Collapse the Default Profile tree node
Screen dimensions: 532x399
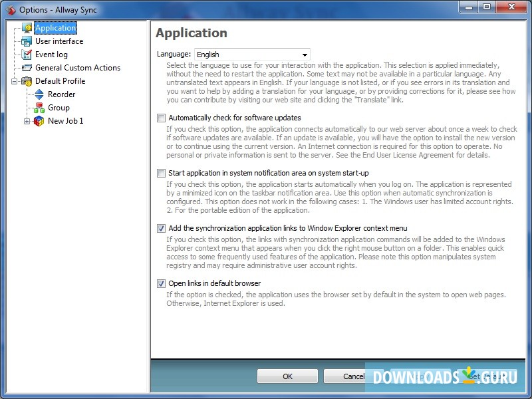[14, 81]
